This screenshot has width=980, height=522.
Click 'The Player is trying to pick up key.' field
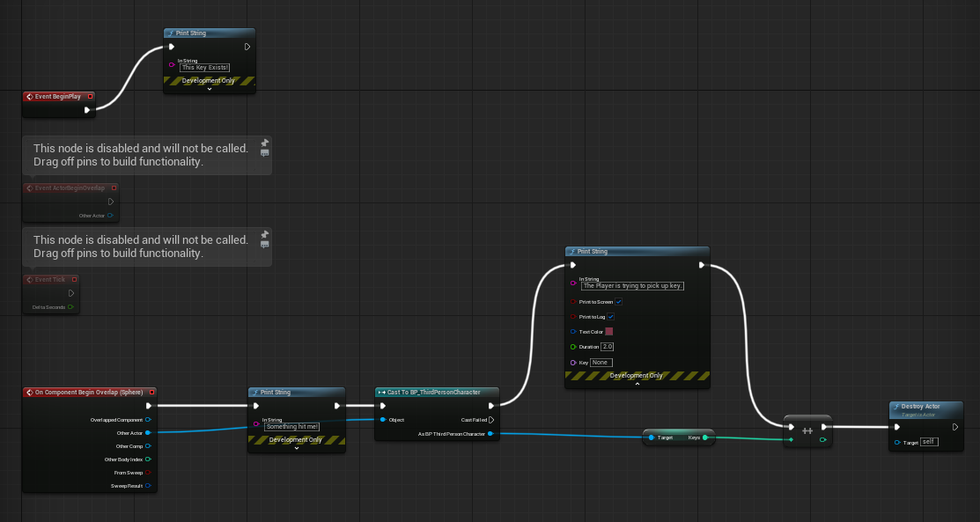point(632,286)
